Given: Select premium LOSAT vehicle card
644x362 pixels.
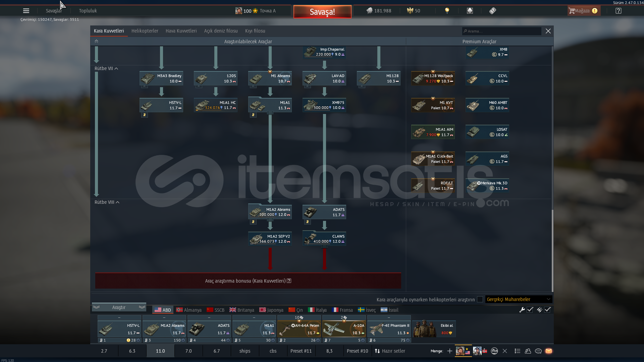Looking at the screenshot, I should pyautogui.click(x=487, y=132).
